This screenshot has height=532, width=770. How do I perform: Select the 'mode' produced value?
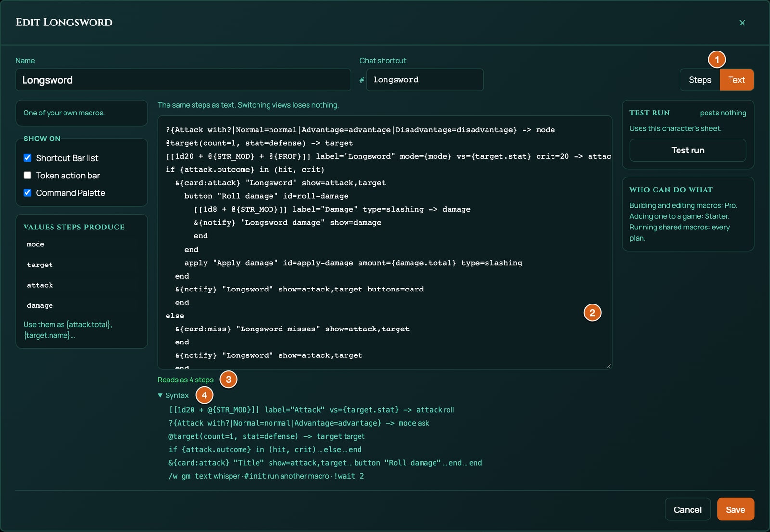pos(36,244)
